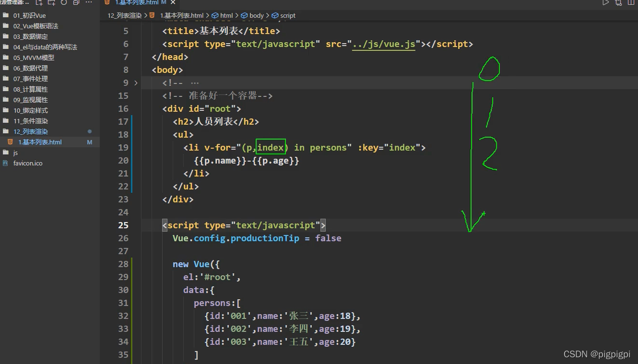Click line number 19 in the gutter

point(123,148)
